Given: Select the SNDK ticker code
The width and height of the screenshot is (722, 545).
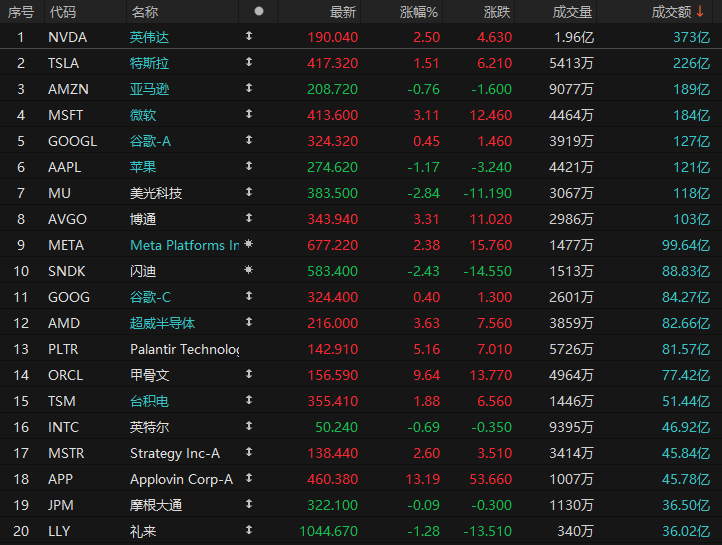Looking at the screenshot, I should point(67,271).
